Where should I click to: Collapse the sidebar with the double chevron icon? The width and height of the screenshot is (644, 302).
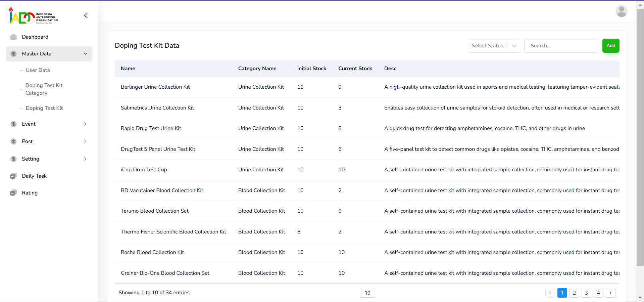86,15
